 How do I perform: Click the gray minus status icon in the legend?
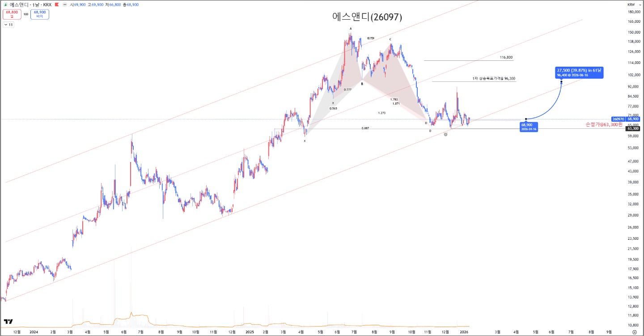pos(65,4)
